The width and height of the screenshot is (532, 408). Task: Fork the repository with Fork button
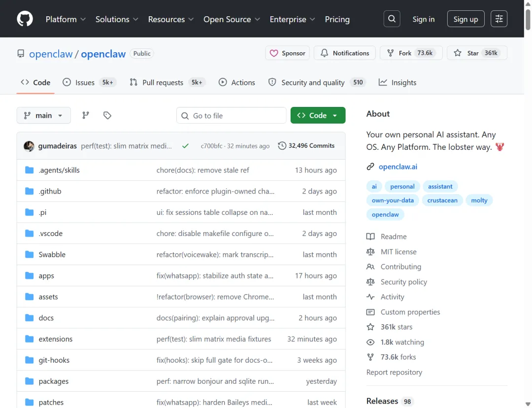(x=411, y=53)
